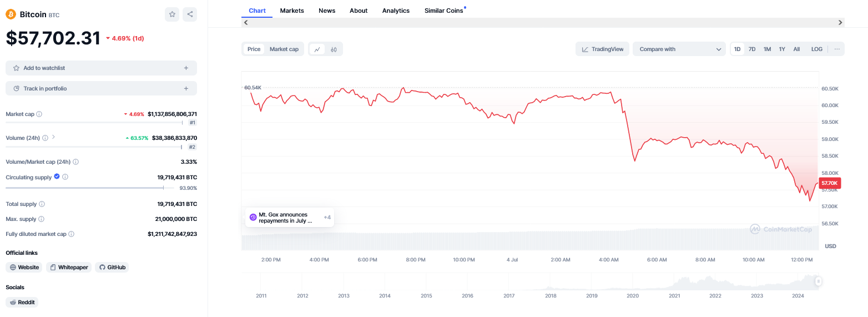The width and height of the screenshot is (868, 317).
Task: Switch to candlestick chart icon
Action: 334,49
